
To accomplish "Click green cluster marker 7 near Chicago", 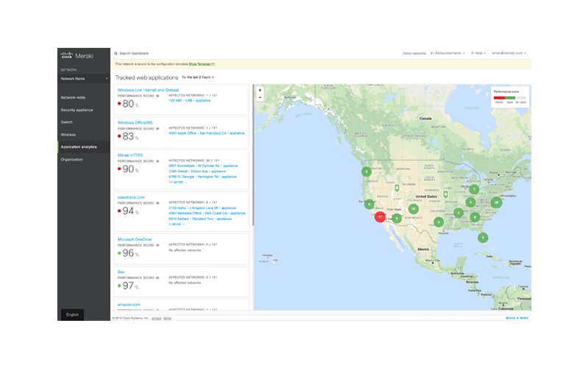I will (x=474, y=189).
